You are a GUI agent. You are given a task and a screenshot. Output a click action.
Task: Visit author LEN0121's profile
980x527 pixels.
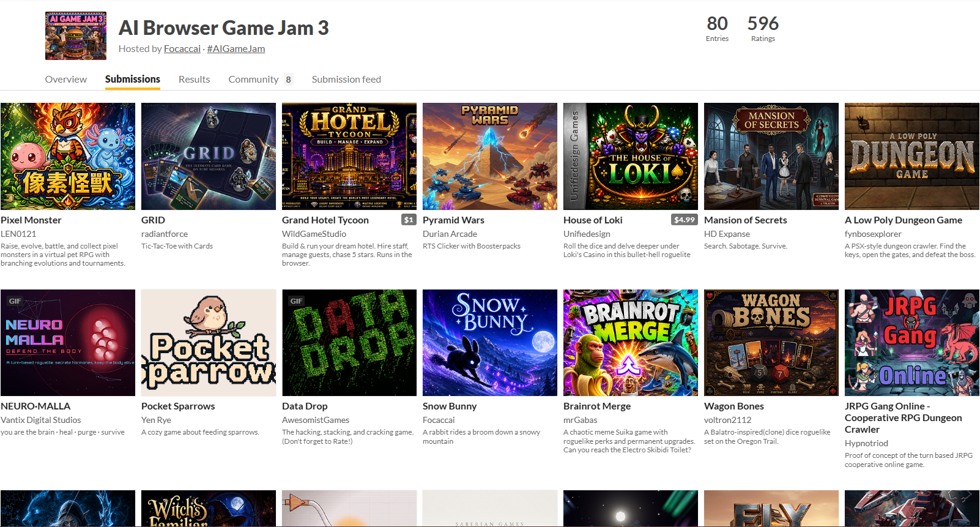[x=18, y=234]
